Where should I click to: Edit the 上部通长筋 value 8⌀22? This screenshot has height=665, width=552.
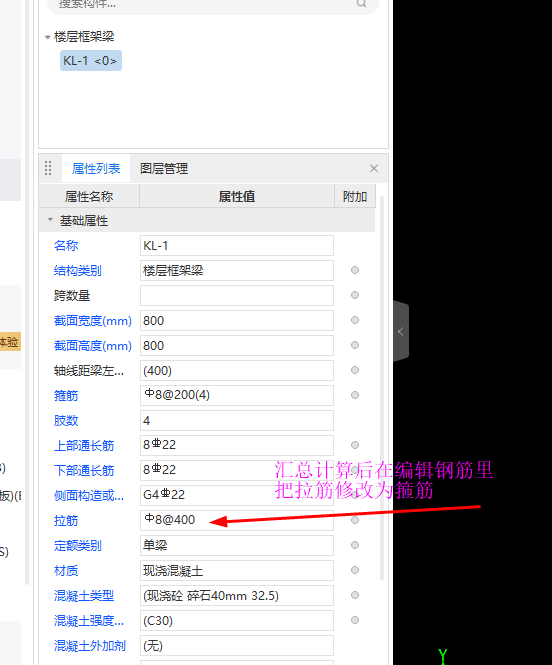tap(237, 445)
